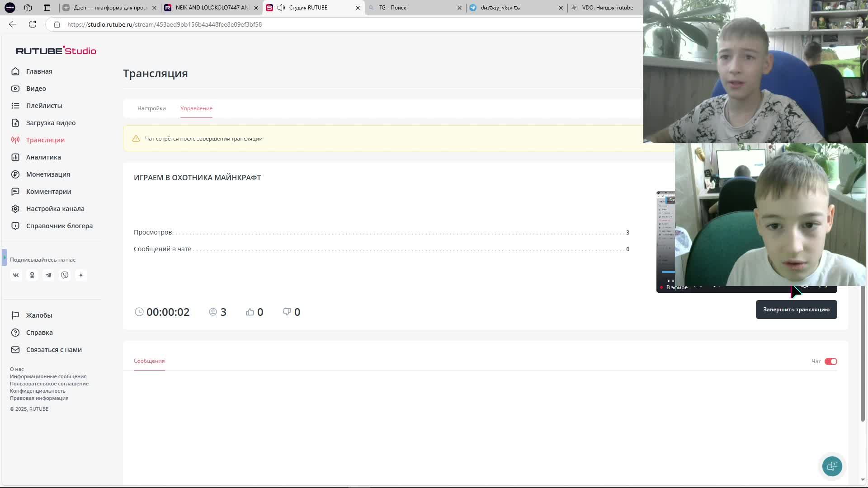
Task: Open the support chat bubble icon
Action: pyautogui.click(x=832, y=466)
